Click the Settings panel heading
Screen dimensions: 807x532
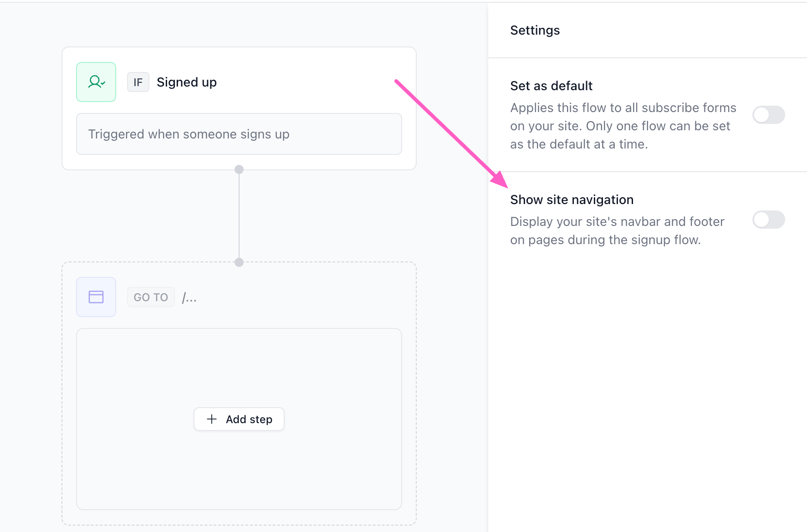(535, 30)
